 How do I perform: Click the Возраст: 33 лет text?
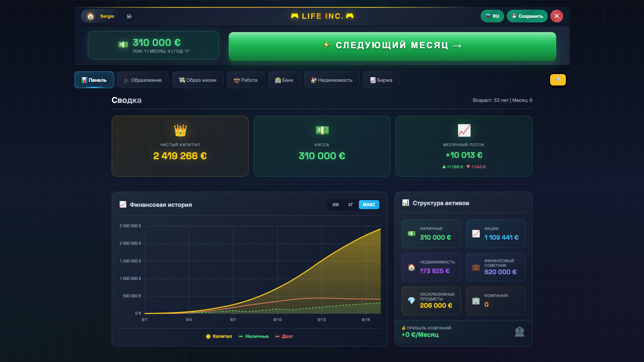(x=491, y=100)
